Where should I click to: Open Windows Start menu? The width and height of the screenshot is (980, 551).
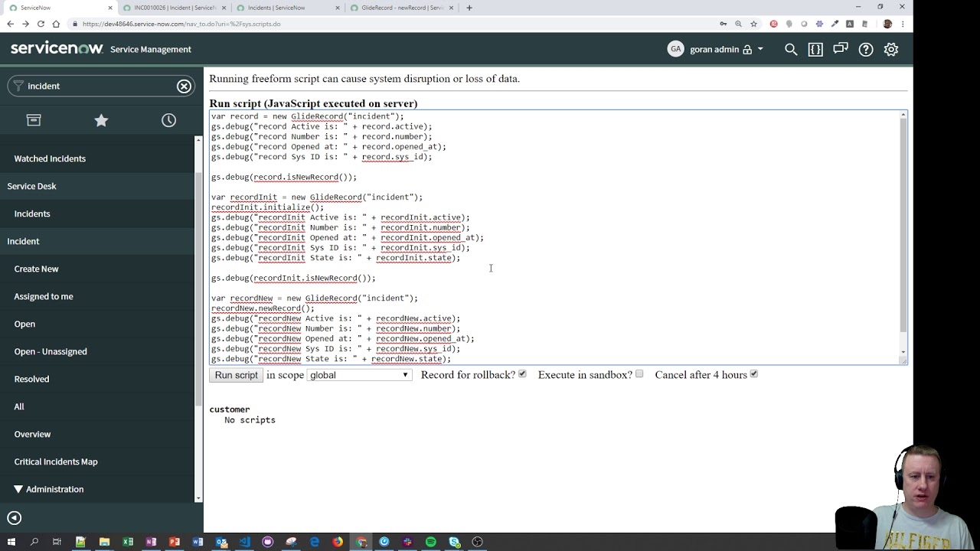pos(11,542)
